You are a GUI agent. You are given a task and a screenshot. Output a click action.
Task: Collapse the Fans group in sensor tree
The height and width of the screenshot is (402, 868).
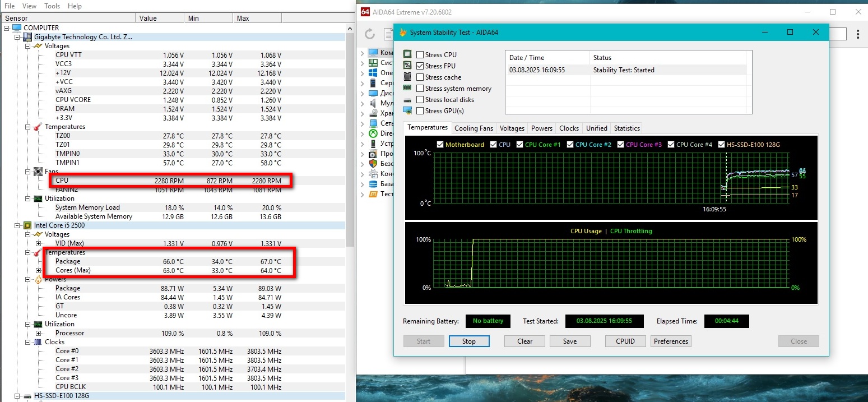coord(28,172)
